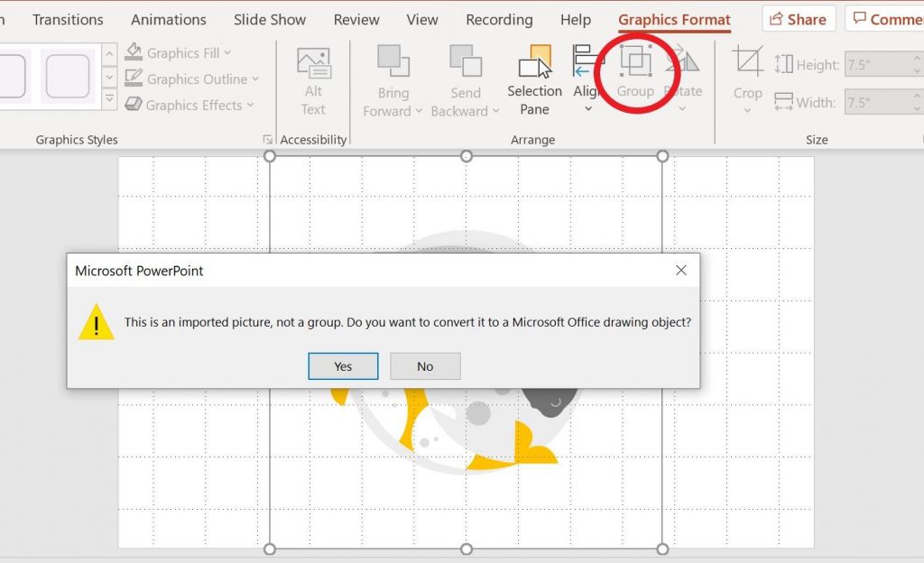Open the Slide Show ribbon tab
Image resolution: width=924 pixels, height=563 pixels.
coord(269,19)
